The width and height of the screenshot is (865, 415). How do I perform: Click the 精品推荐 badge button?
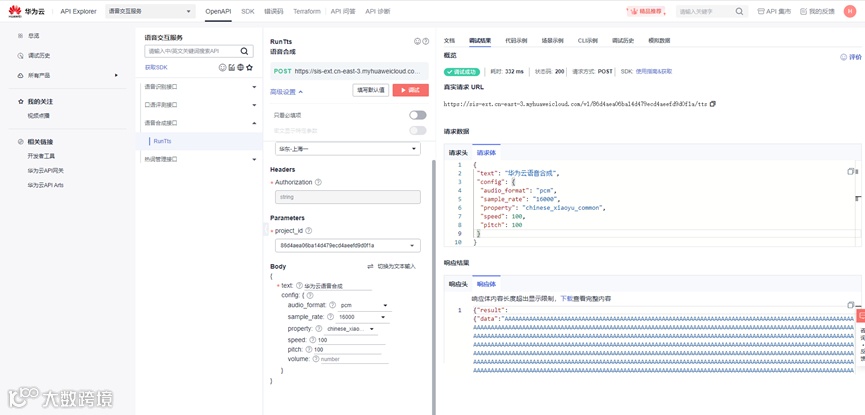(x=647, y=11)
